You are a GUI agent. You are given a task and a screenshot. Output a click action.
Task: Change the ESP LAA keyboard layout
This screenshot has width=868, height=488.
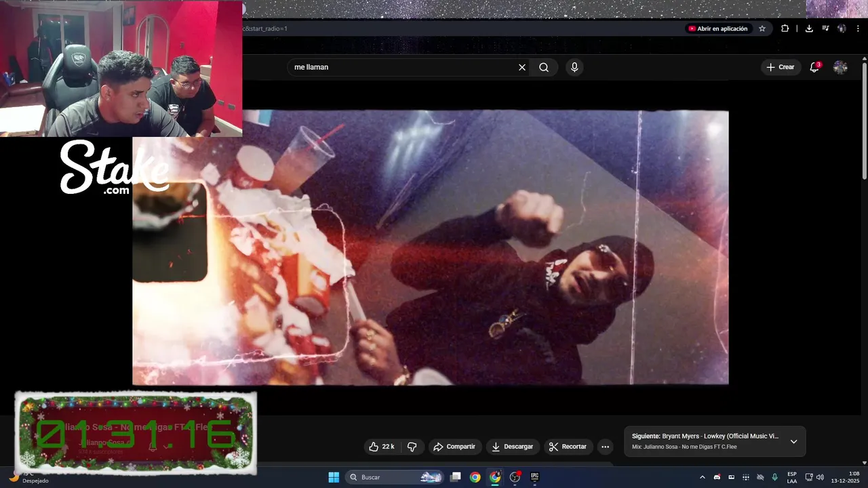coord(792,477)
